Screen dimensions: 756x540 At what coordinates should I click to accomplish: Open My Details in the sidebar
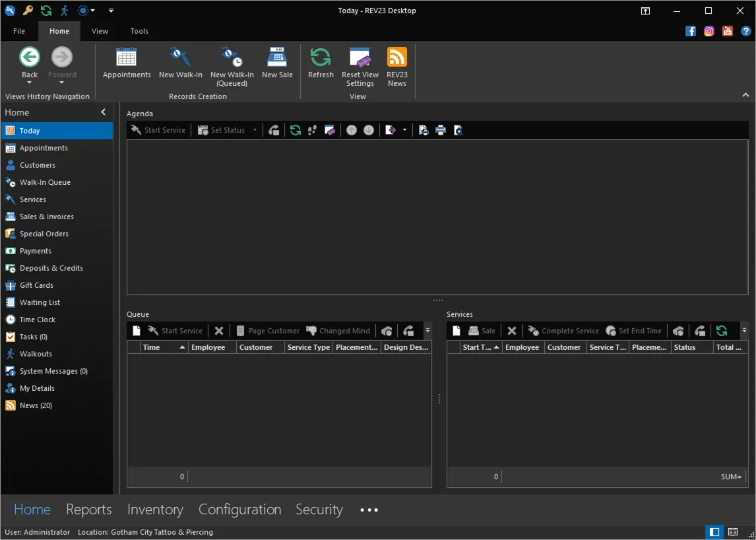coord(57,388)
